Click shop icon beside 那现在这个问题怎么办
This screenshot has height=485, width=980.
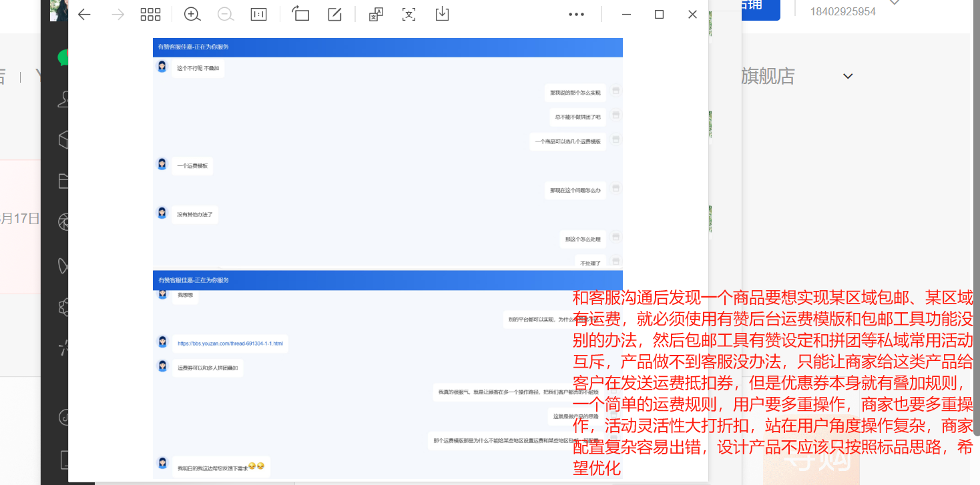pyautogui.click(x=616, y=188)
